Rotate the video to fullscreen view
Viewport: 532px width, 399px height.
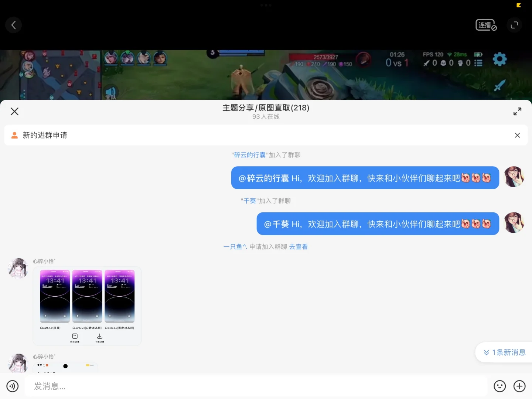tap(514, 25)
